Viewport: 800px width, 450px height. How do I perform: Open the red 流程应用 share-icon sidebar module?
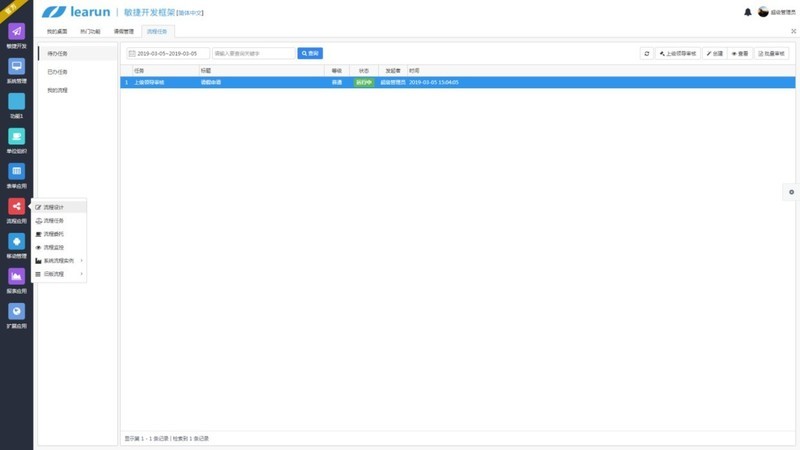[x=16, y=207]
